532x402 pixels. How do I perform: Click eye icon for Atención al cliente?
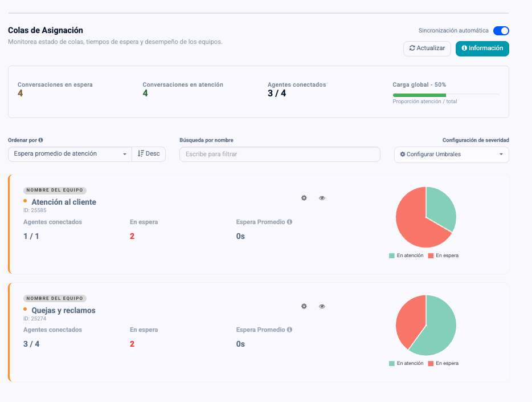[322, 198]
